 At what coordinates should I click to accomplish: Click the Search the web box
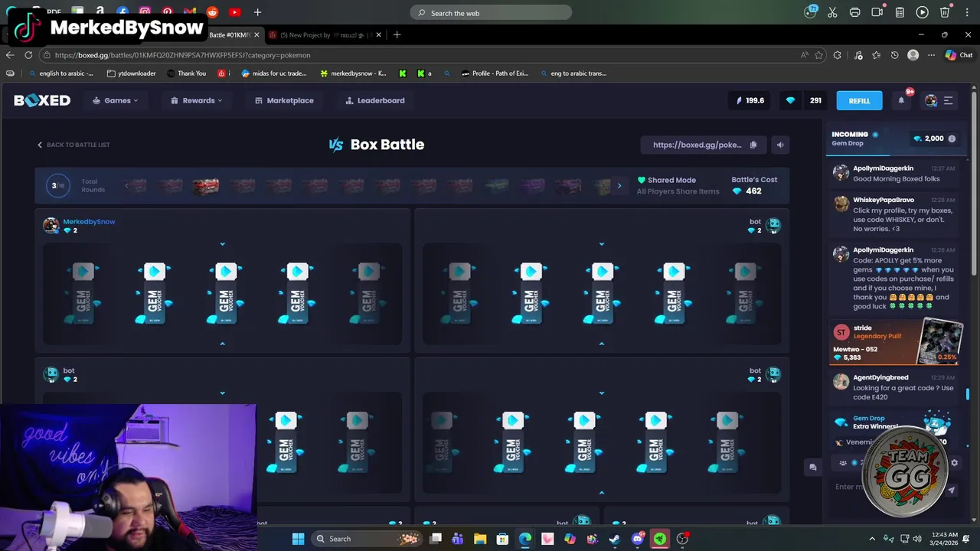[x=491, y=13]
